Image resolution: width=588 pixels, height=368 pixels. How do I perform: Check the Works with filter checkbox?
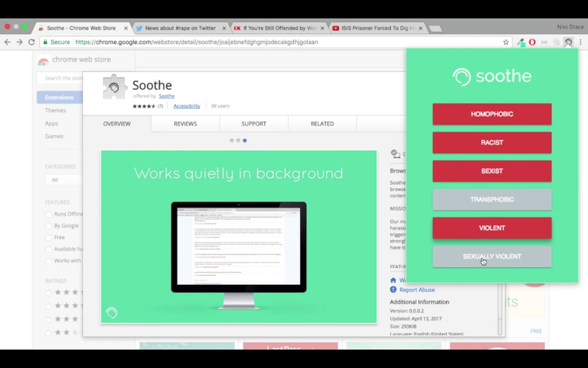tap(49, 261)
